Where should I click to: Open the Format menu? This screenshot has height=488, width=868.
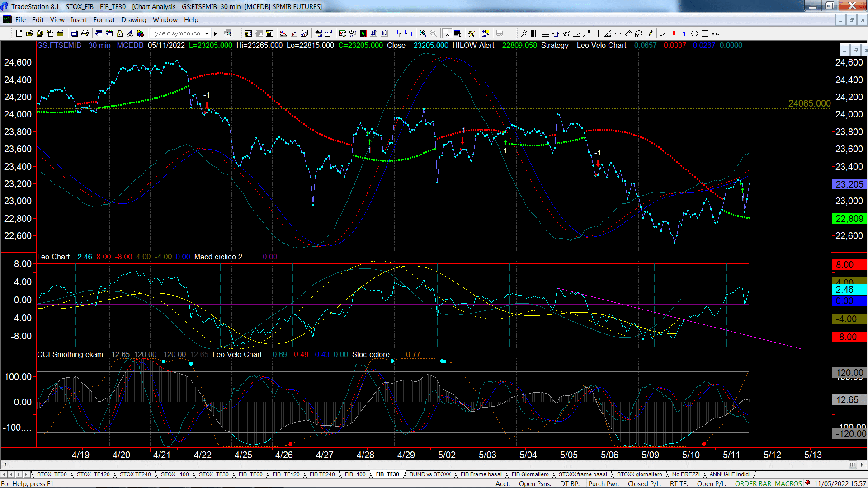[104, 19]
